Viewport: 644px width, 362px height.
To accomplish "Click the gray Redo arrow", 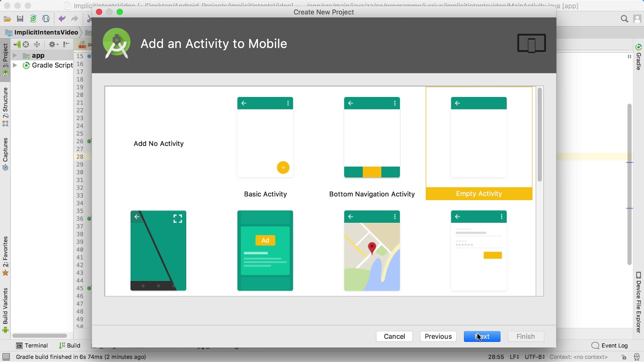I will pos(74,19).
